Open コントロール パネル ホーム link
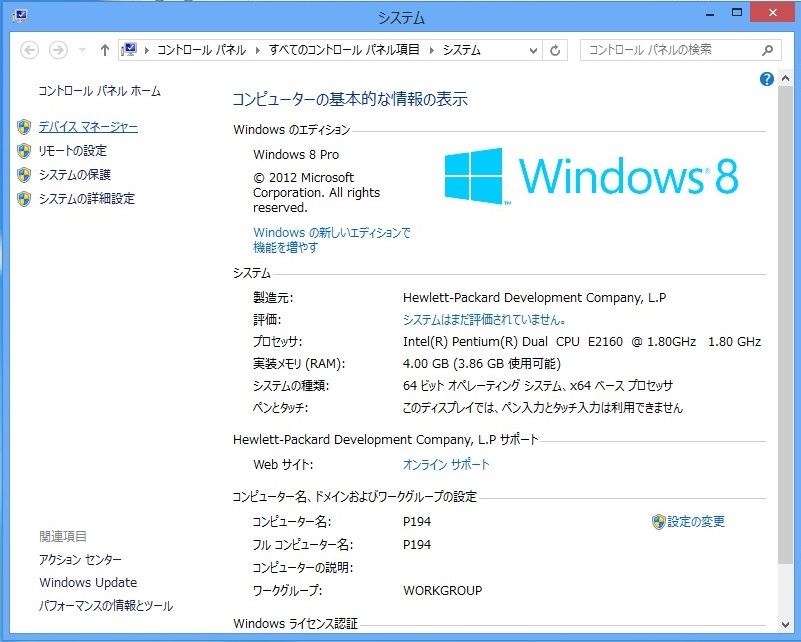The image size is (801, 642). pyautogui.click(x=100, y=91)
